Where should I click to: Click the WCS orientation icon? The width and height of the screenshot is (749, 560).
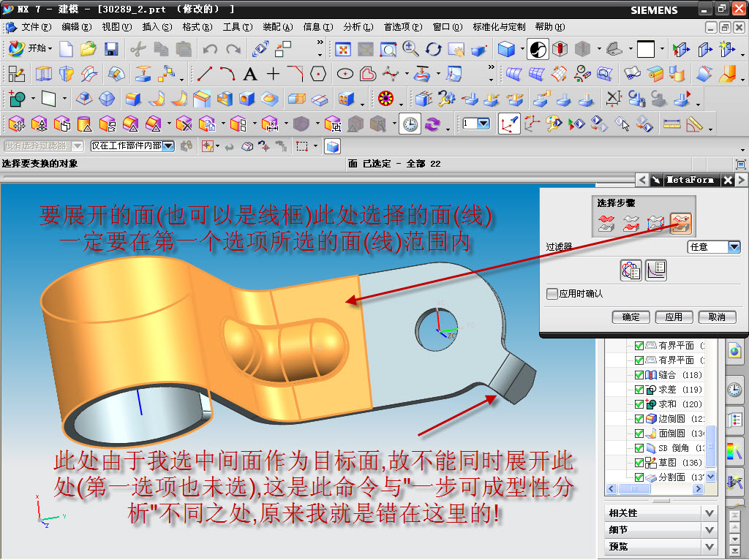click(x=509, y=124)
